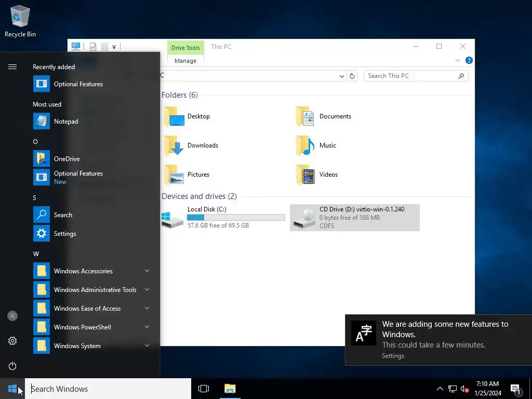The width and height of the screenshot is (532, 399).
Task: Click the Recently added heading
Action: click(x=54, y=67)
